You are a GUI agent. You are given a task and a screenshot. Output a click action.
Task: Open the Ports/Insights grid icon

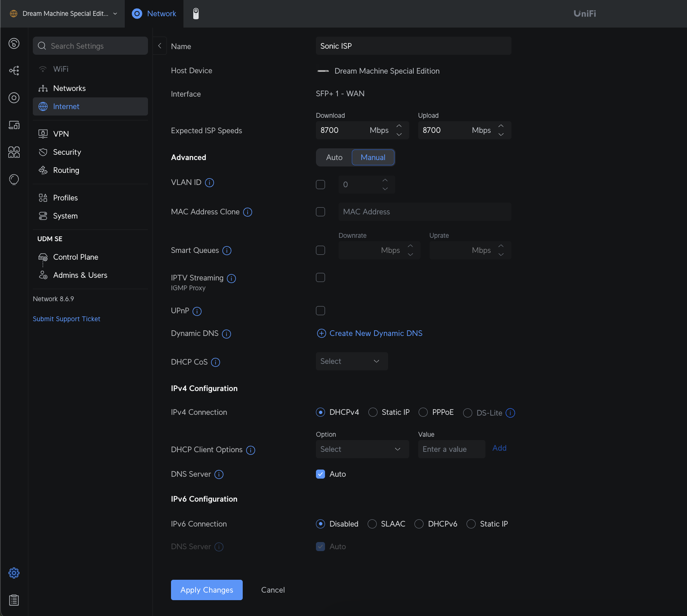14,152
